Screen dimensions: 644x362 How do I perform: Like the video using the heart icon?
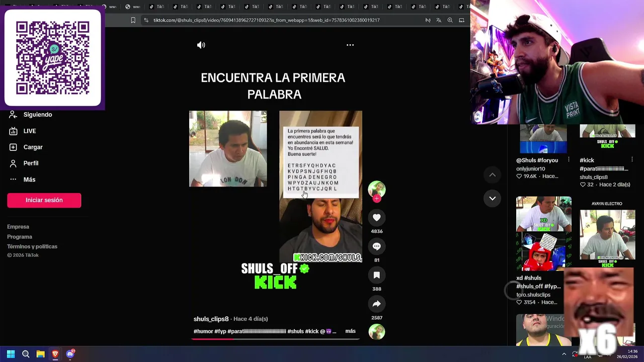[x=377, y=217]
